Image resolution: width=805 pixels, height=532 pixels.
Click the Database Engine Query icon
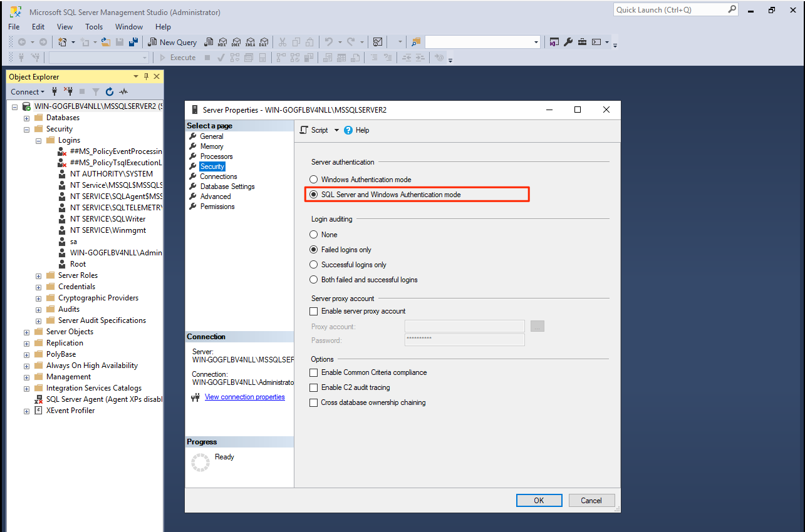(x=209, y=42)
